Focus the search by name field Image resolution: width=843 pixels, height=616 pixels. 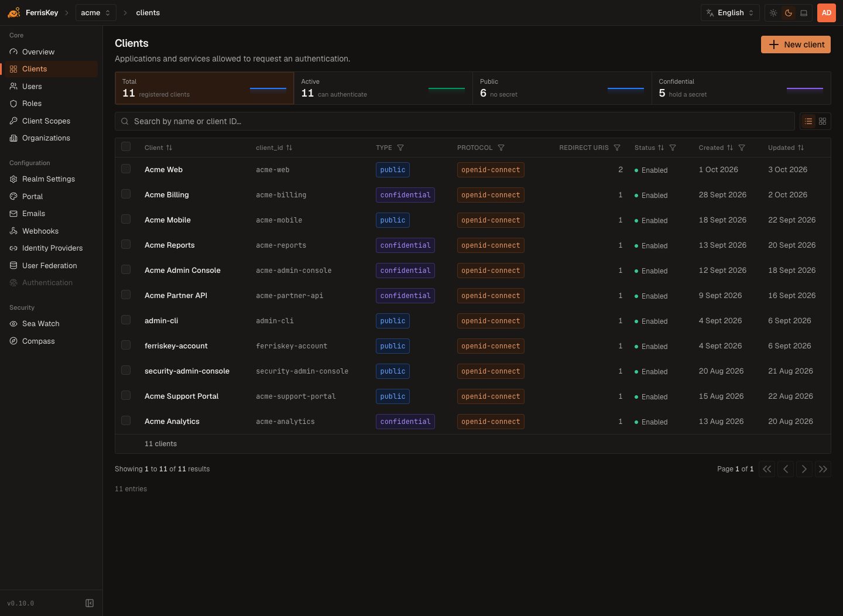[x=455, y=121]
